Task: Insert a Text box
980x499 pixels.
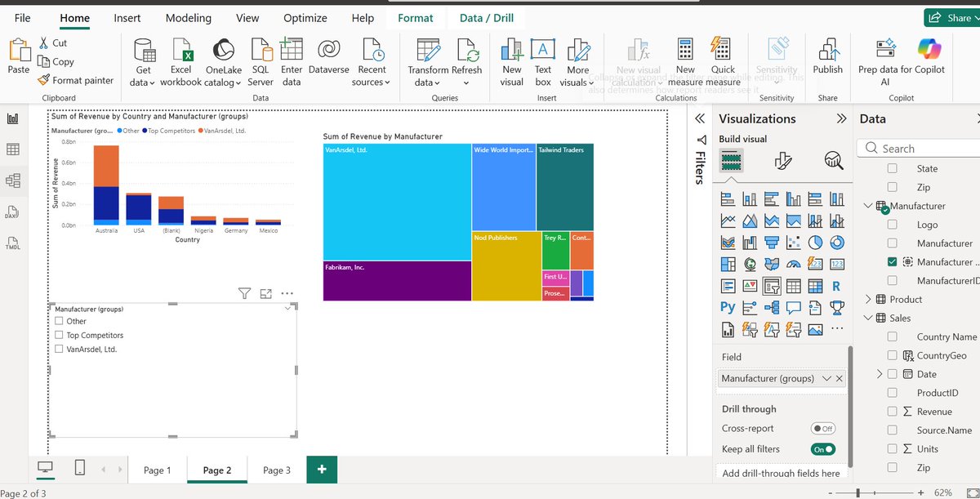Action: tap(543, 64)
